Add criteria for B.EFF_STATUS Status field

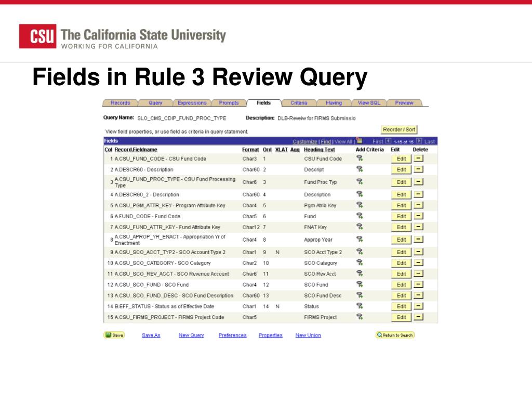[x=360, y=306]
